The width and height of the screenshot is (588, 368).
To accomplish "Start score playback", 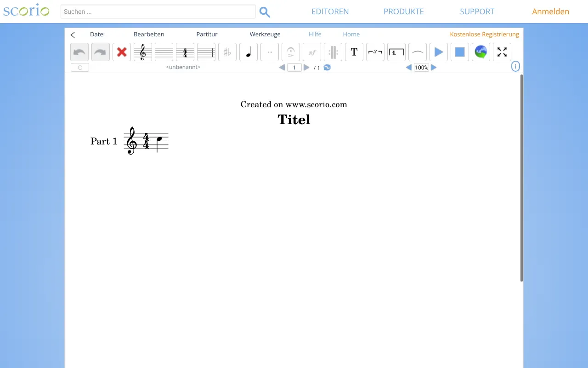I will tap(439, 52).
